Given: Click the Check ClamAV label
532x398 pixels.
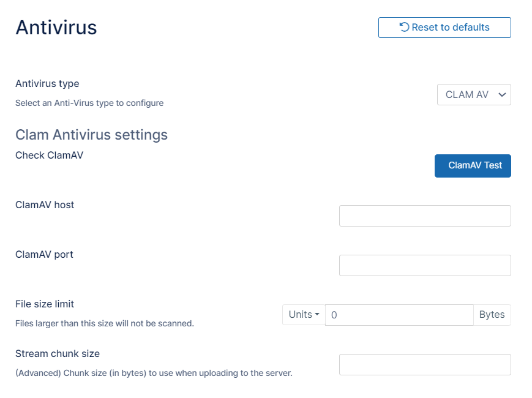Looking at the screenshot, I should point(49,155).
